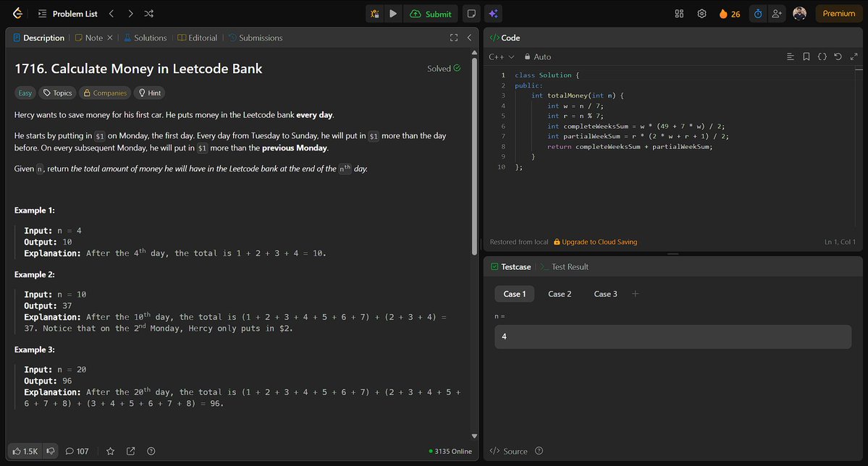Expand the Topics tag

58,93
